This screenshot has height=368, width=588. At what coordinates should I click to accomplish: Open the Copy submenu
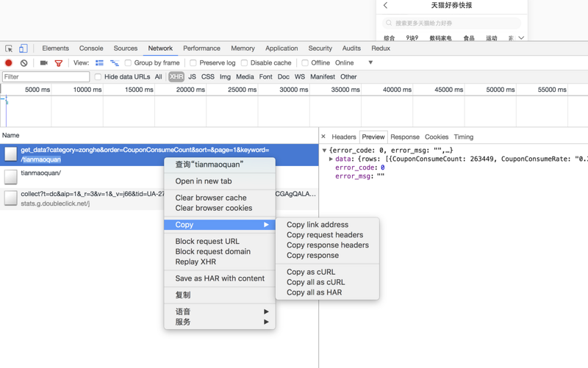pyautogui.click(x=220, y=225)
